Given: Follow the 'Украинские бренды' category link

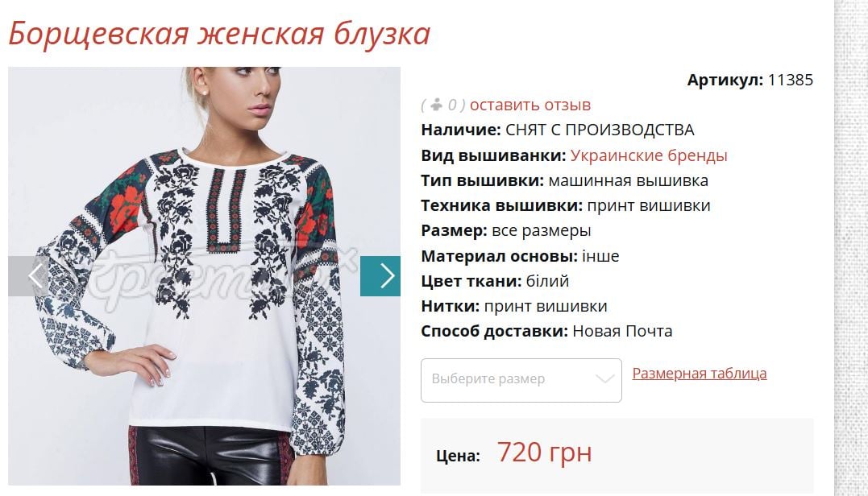Looking at the screenshot, I should click(x=649, y=155).
